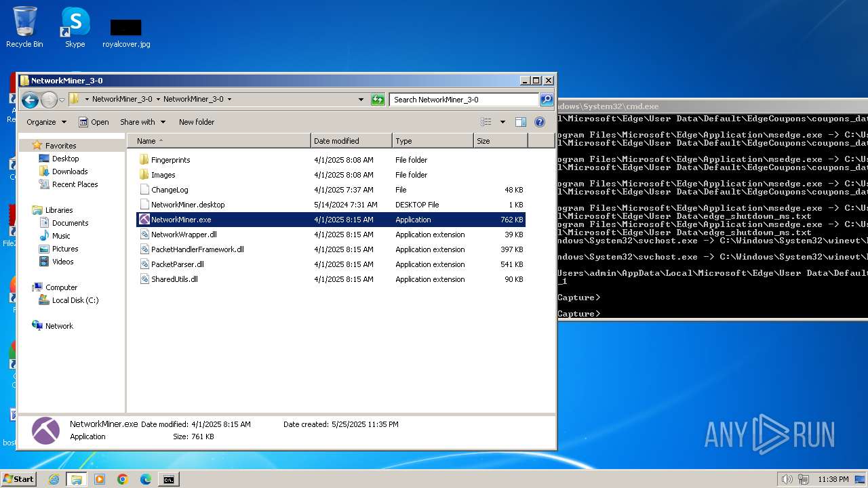The image size is (868, 488).
Task: Open the Pictures library
Action: coord(65,249)
